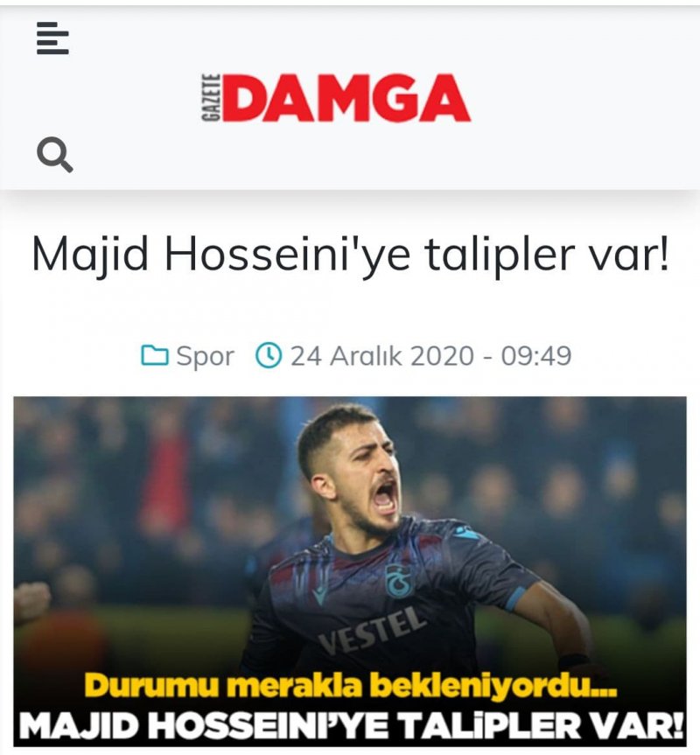Click the clock icon before the date
The width and height of the screenshot is (700, 755).
pyautogui.click(x=268, y=355)
